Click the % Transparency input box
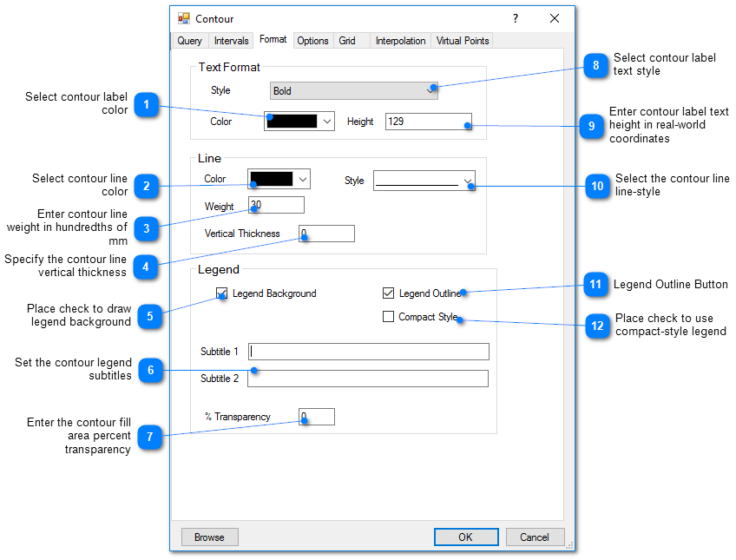 tap(317, 417)
